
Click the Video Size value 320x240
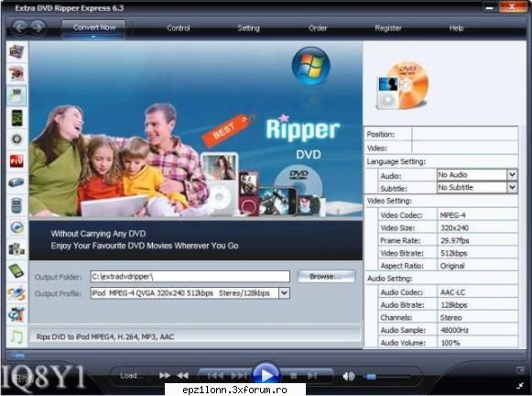(x=454, y=228)
